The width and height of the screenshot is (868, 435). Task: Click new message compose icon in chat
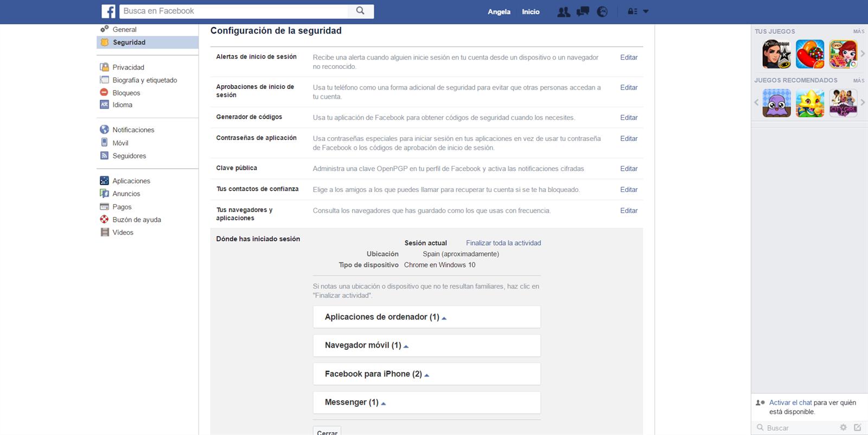(858, 427)
